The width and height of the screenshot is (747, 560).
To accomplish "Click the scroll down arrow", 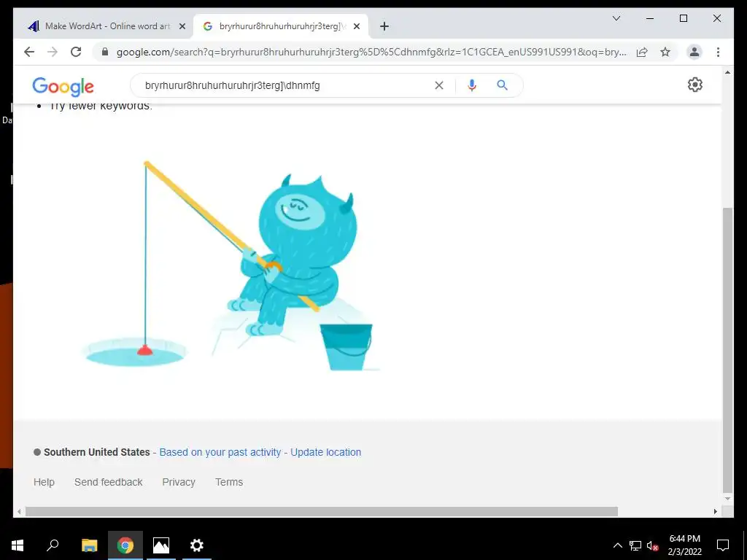I will point(727,499).
